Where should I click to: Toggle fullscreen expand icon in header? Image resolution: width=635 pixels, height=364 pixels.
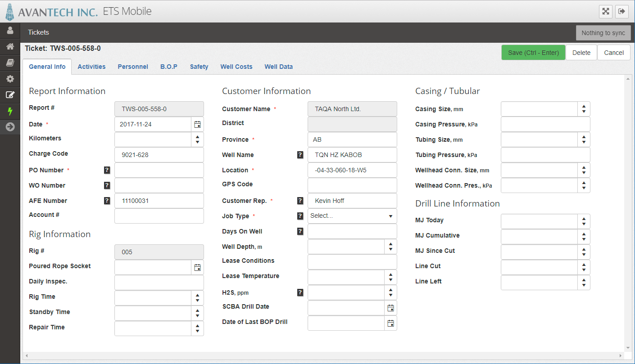coord(606,11)
